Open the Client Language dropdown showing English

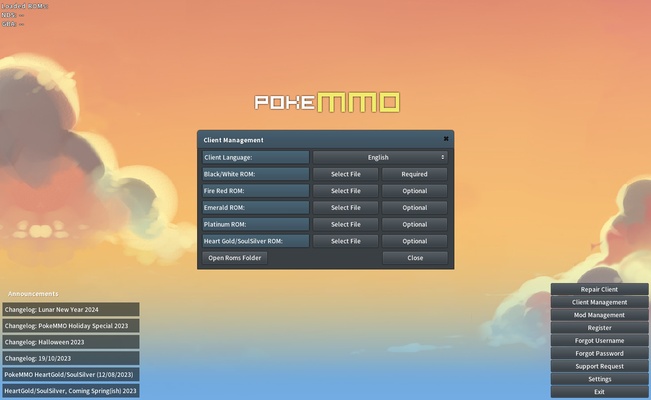coord(380,157)
